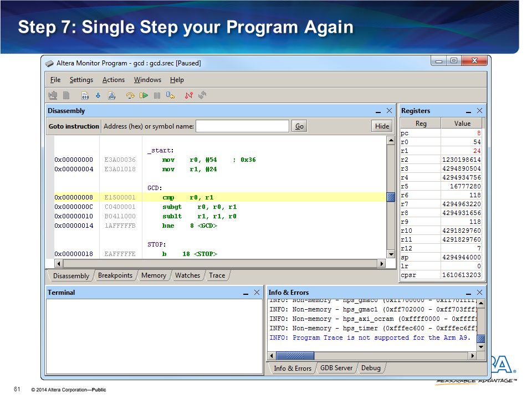This screenshot has width=532, height=399.
Task: Click the Info & Errors horizontal scrollbar thumb
Action: pos(295,356)
